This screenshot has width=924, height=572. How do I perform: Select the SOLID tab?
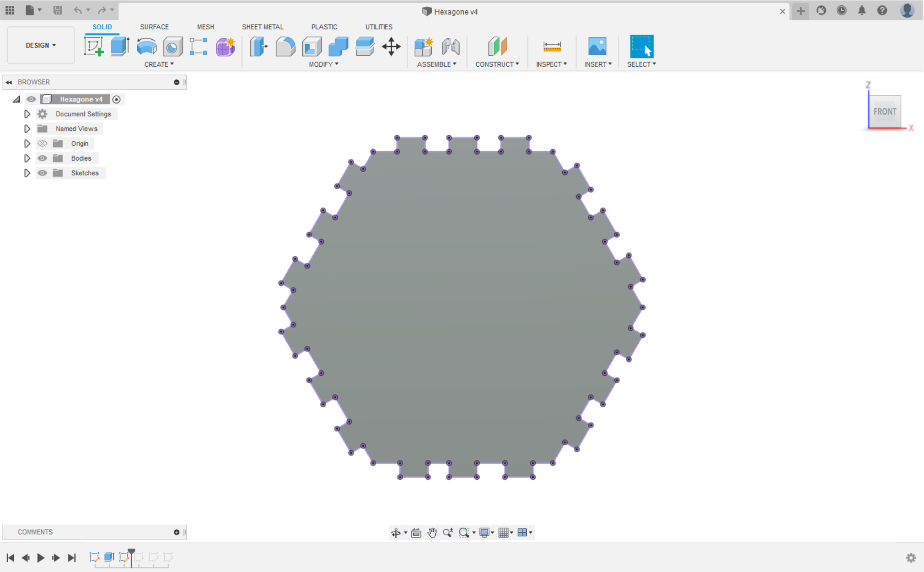[x=102, y=27]
